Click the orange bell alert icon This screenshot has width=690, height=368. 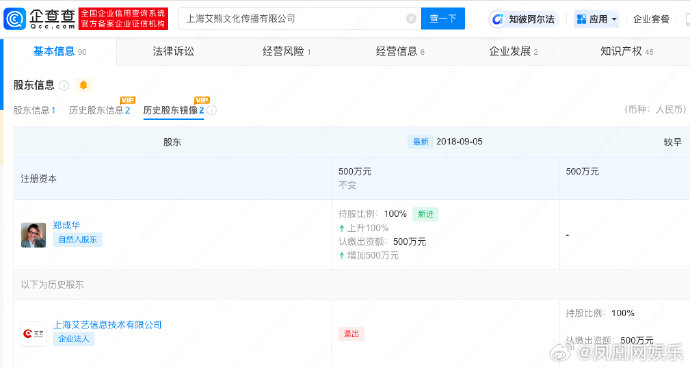coord(83,85)
